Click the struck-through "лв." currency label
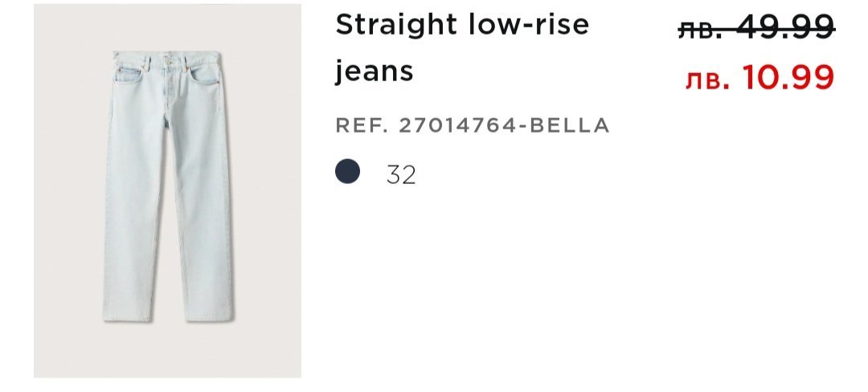Screen dimensions: 868x392 pyautogui.click(x=701, y=31)
